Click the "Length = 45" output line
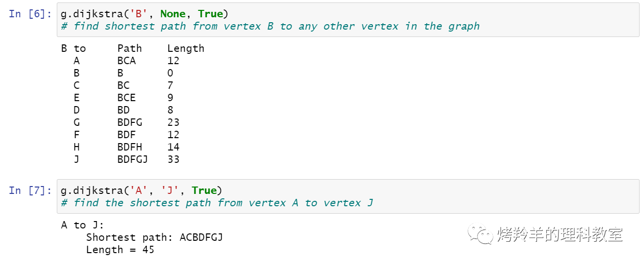 tap(120, 250)
